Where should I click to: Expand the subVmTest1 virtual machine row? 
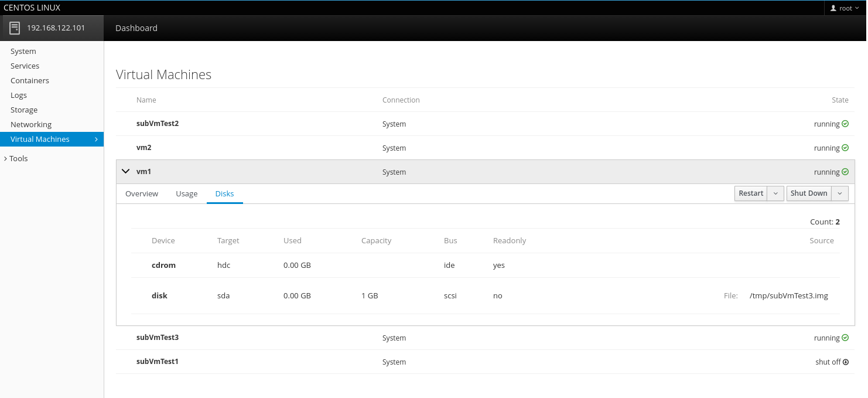158,362
